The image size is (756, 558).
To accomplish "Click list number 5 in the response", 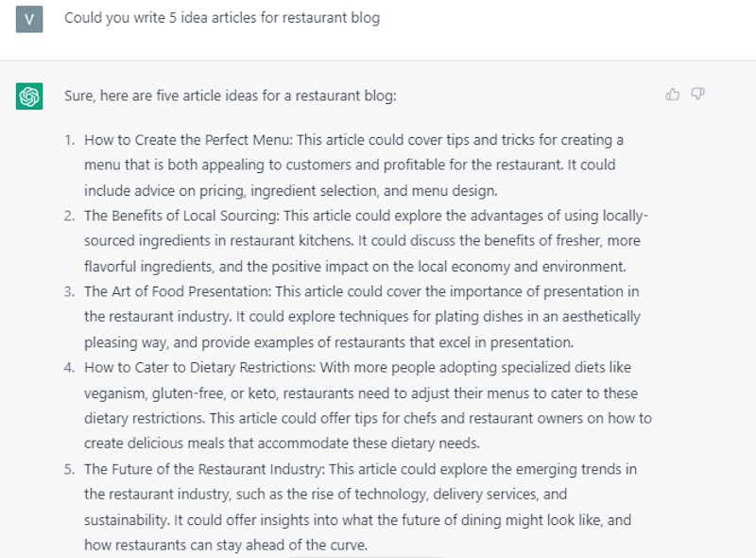I will pyautogui.click(x=70, y=469).
